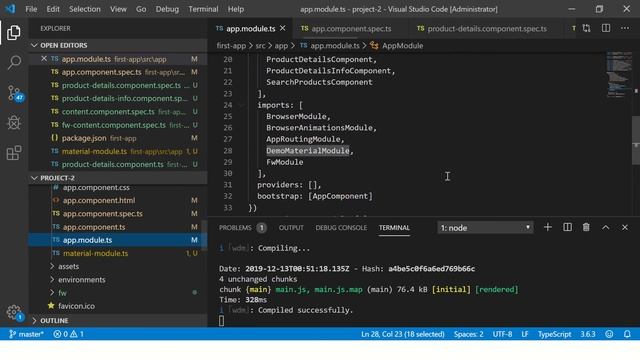Viewport: 640px width, 360px height.
Task: Change encoding via UTF-8 entry
Action: pos(502,334)
